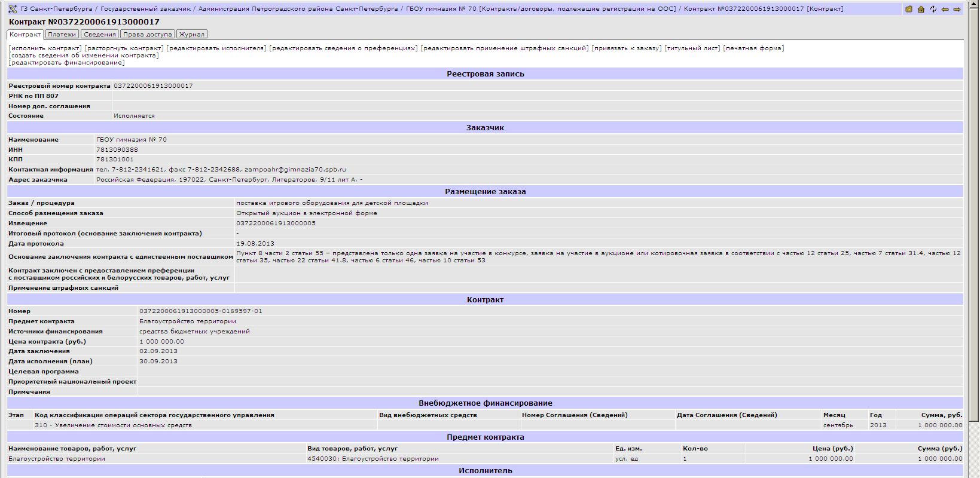Viewport: 980px width, 478px height.
Task: Click the folder icon in top toolbar
Action: tap(909, 9)
